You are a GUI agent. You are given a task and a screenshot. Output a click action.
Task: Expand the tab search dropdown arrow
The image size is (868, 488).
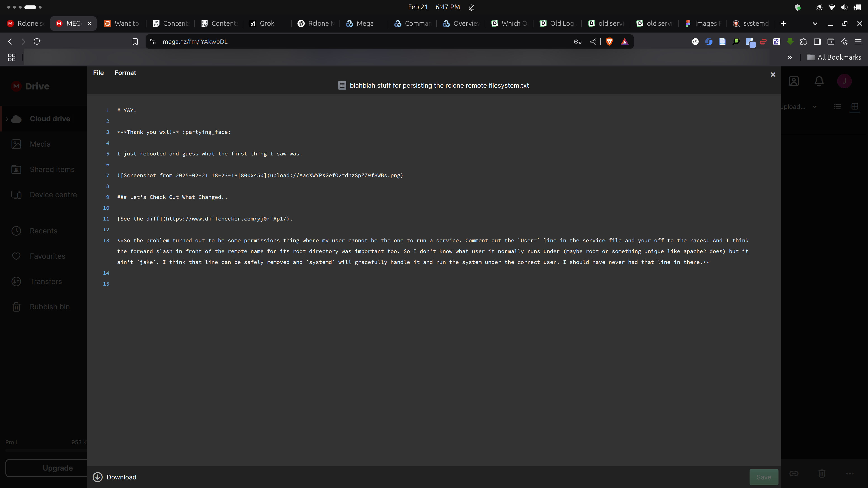click(x=815, y=23)
